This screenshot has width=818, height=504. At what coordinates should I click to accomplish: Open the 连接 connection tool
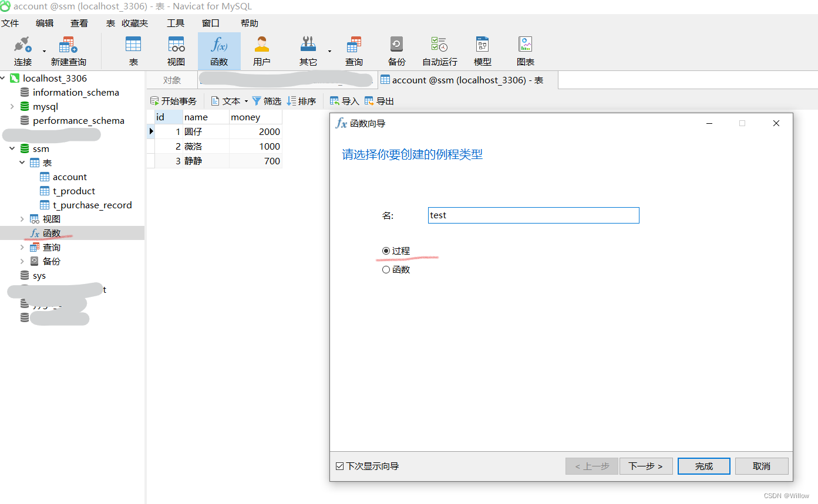(x=23, y=51)
